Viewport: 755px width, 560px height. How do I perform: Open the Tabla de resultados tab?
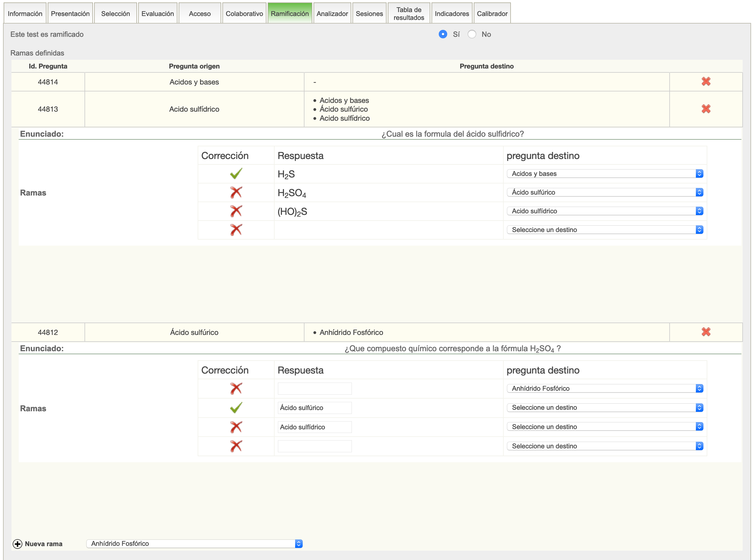pyautogui.click(x=409, y=14)
